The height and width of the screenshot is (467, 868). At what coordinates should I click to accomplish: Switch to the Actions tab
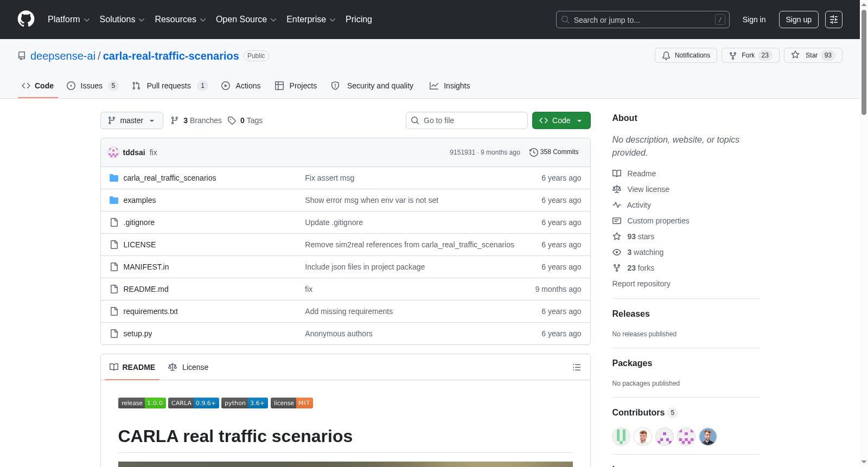tap(241, 86)
